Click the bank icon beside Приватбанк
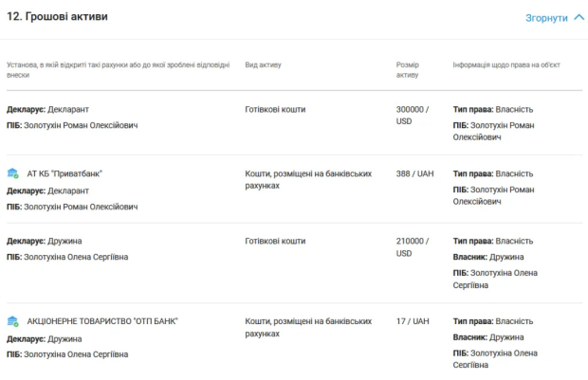Image resolution: width=588 pixels, height=380 pixels. point(12,173)
